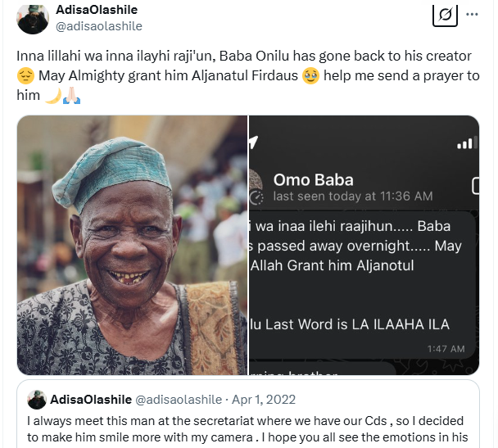Click the last seen today status text
This screenshot has width=498, height=448.
pos(353,197)
